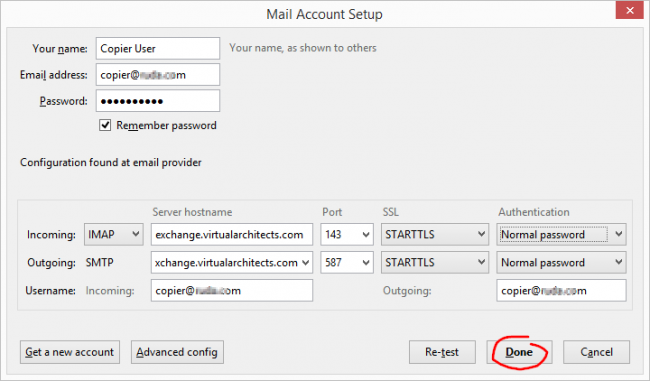This screenshot has height=381, width=650.
Task: Toggle the Remember password checkbox
Action: tap(105, 125)
